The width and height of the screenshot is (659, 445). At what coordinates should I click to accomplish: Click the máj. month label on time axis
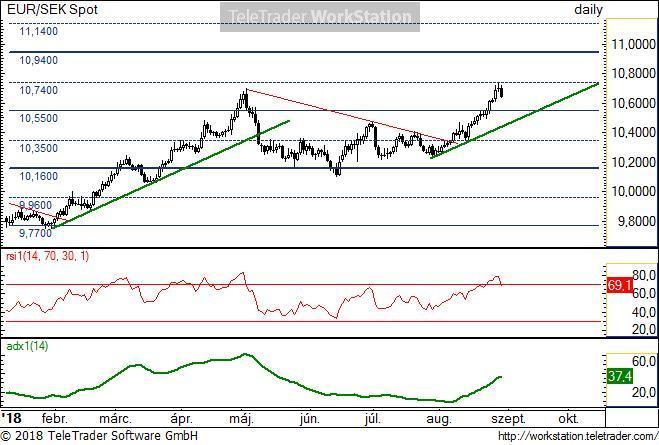(x=242, y=419)
